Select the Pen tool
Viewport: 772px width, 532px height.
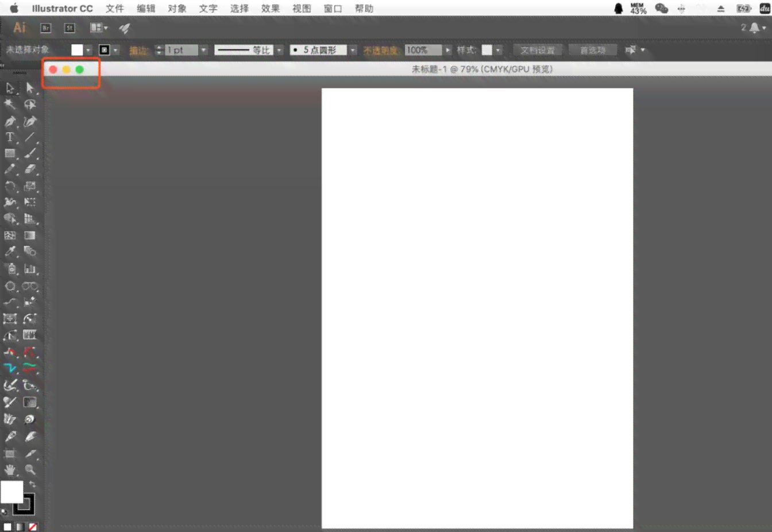[x=10, y=121]
